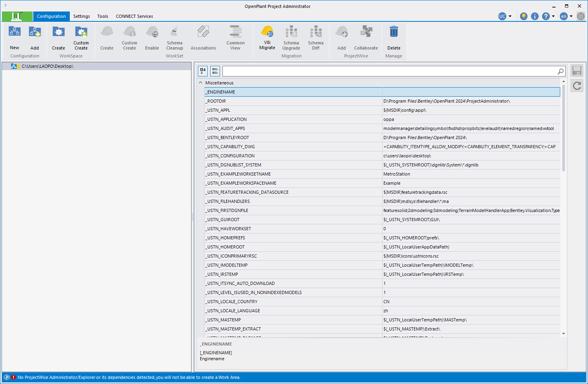Open the help dropdown arrow
588x384 pixels.
(x=554, y=16)
